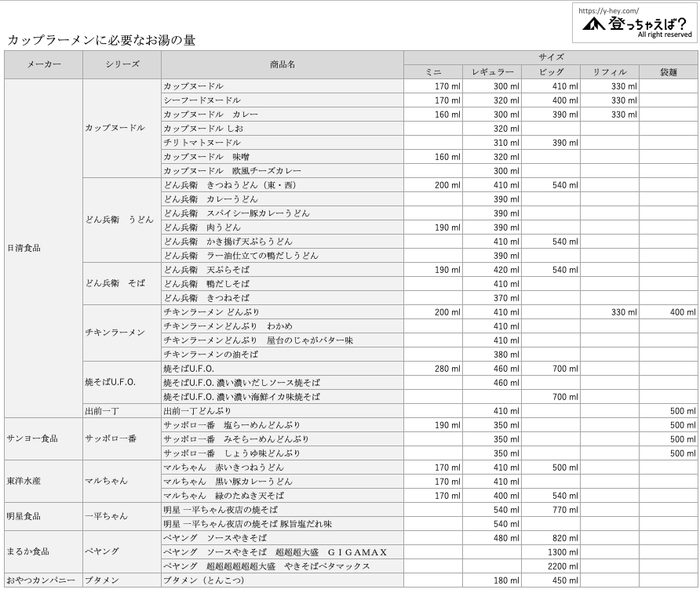Screen dimensions: 700x593
Task: Open the https://y-hey.com/ link
Action: [608, 11]
